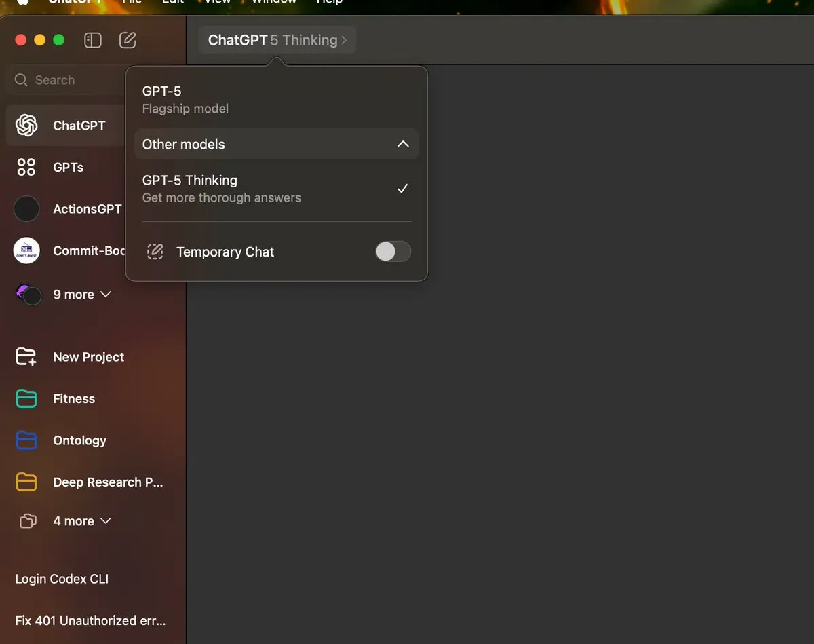
Task: Open the ChatGPT 5 Thinking model picker
Action: 277,40
